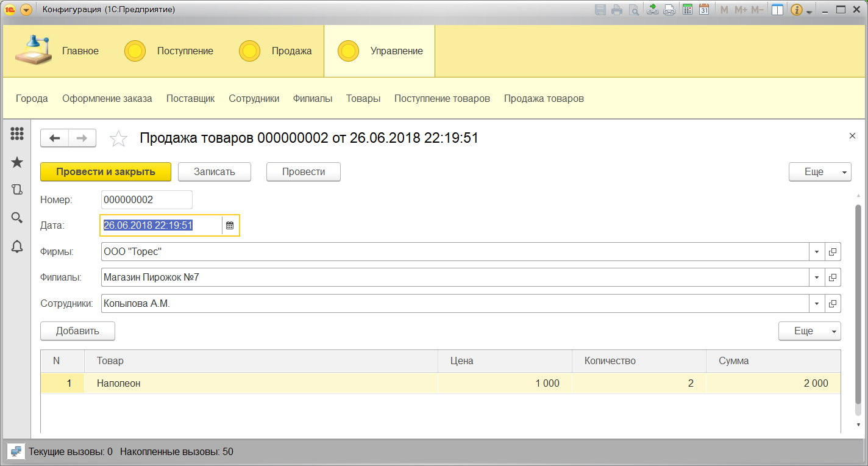Click Добавить to add a row

(x=77, y=331)
